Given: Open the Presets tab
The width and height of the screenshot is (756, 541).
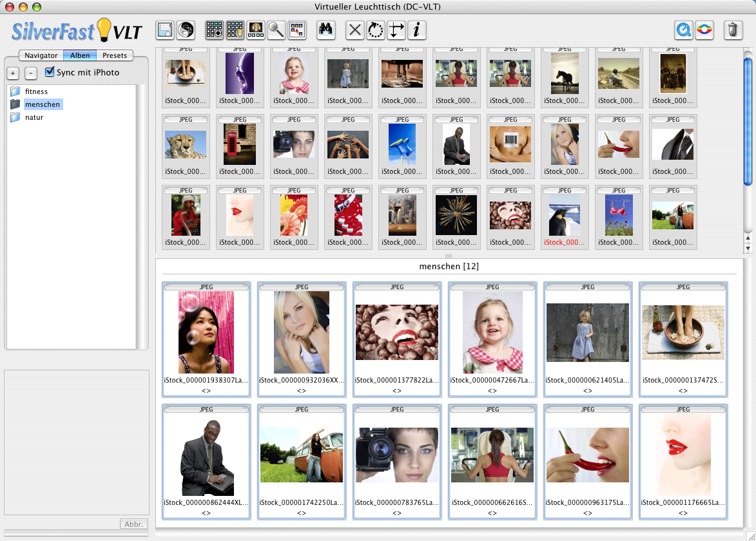Looking at the screenshot, I should tap(115, 55).
